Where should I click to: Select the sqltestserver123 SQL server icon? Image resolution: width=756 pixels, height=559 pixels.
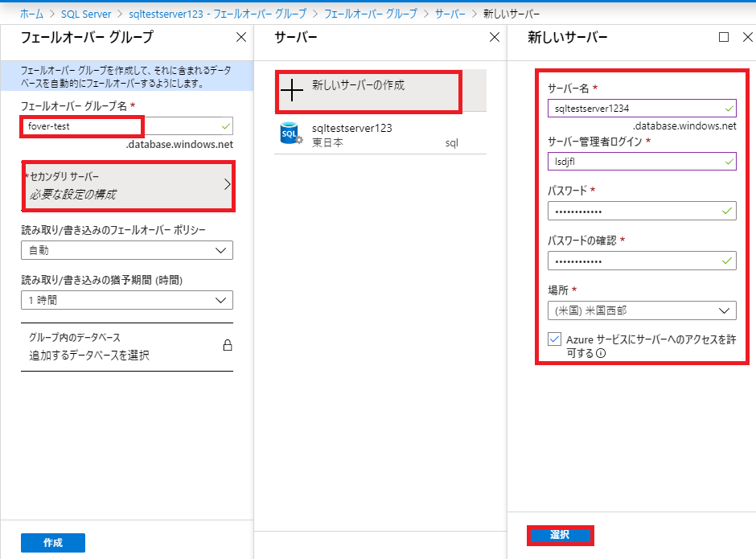(x=291, y=134)
